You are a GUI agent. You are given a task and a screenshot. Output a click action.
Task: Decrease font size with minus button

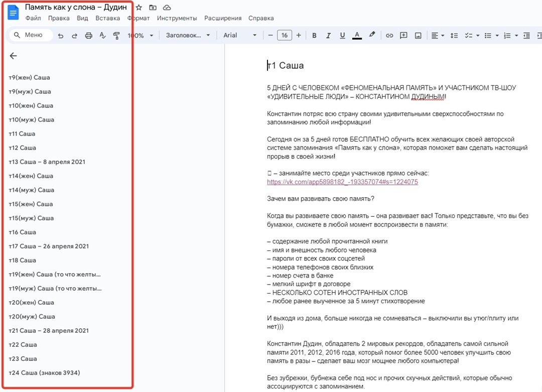pyautogui.click(x=270, y=35)
